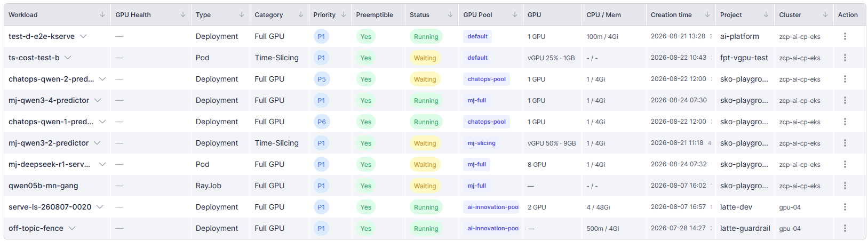
Task: Click ai-innovation-pool tag on serve-ls row
Action: coord(491,207)
